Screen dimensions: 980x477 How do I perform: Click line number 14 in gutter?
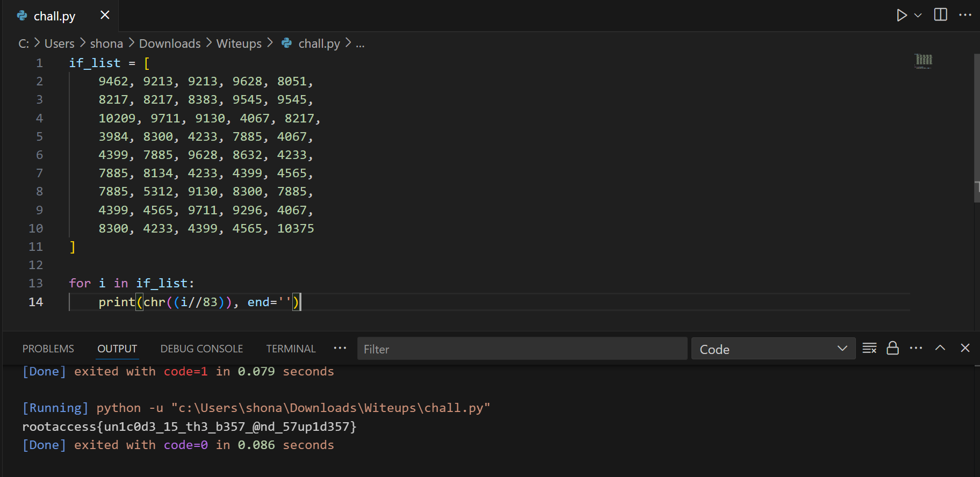coord(36,302)
